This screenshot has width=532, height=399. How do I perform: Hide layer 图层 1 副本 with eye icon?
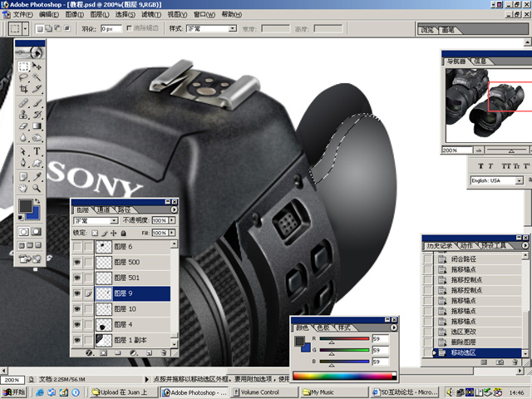point(77,340)
